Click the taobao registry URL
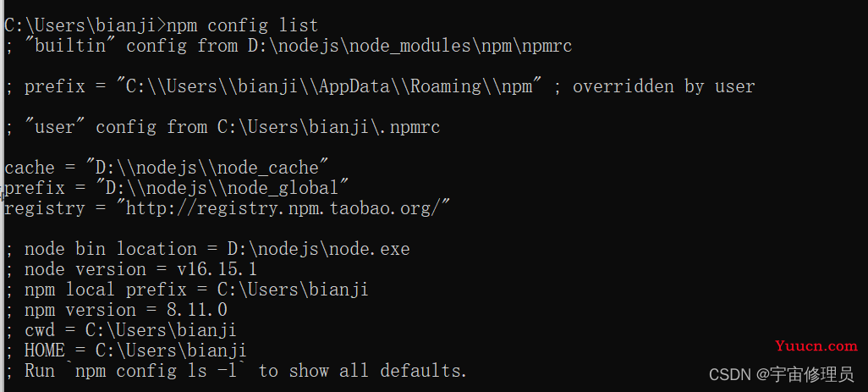 tap(288, 209)
